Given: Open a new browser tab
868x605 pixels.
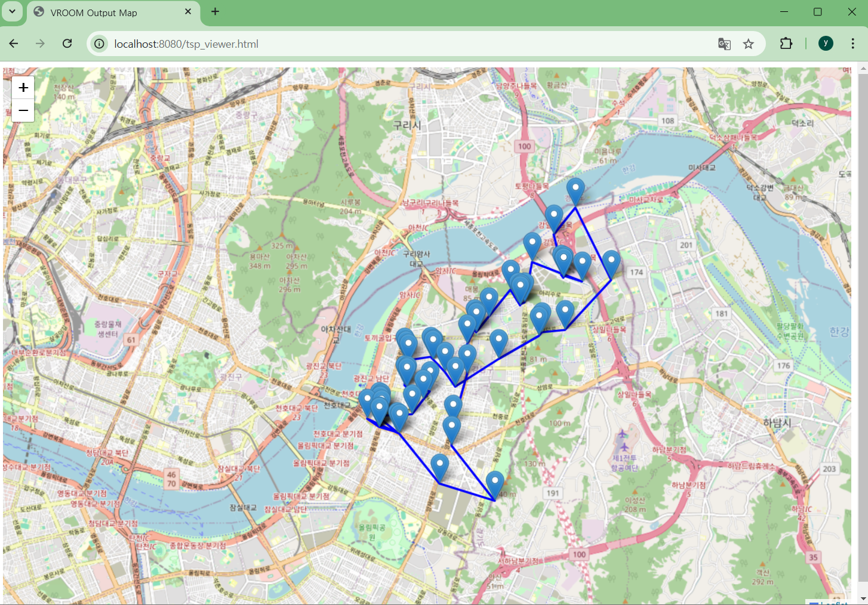Looking at the screenshot, I should [x=216, y=12].
